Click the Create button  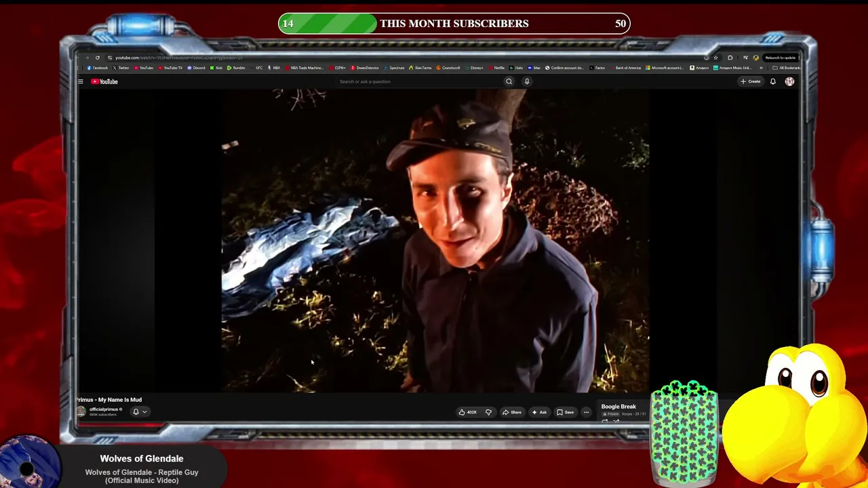click(751, 81)
